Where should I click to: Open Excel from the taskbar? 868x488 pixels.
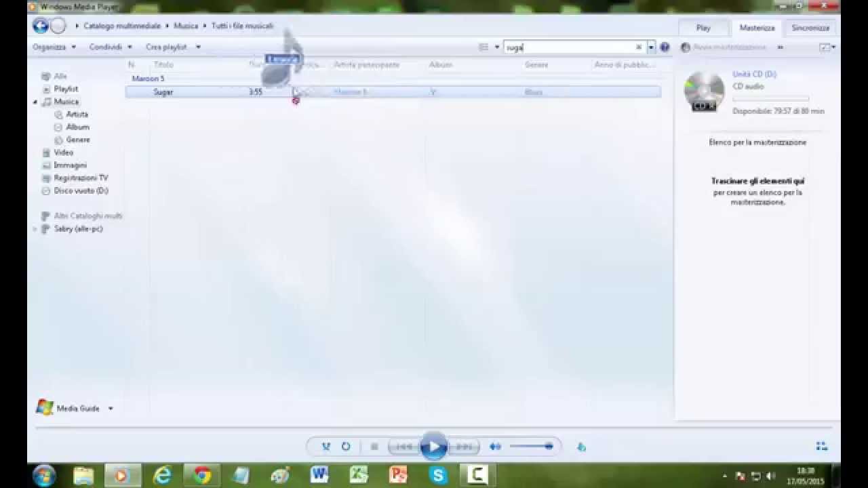pyautogui.click(x=359, y=475)
